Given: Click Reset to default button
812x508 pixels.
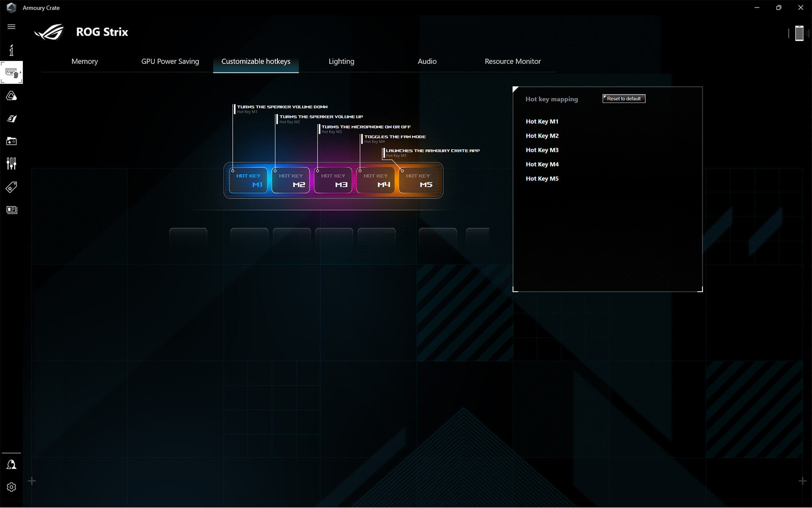Looking at the screenshot, I should click(x=623, y=98).
